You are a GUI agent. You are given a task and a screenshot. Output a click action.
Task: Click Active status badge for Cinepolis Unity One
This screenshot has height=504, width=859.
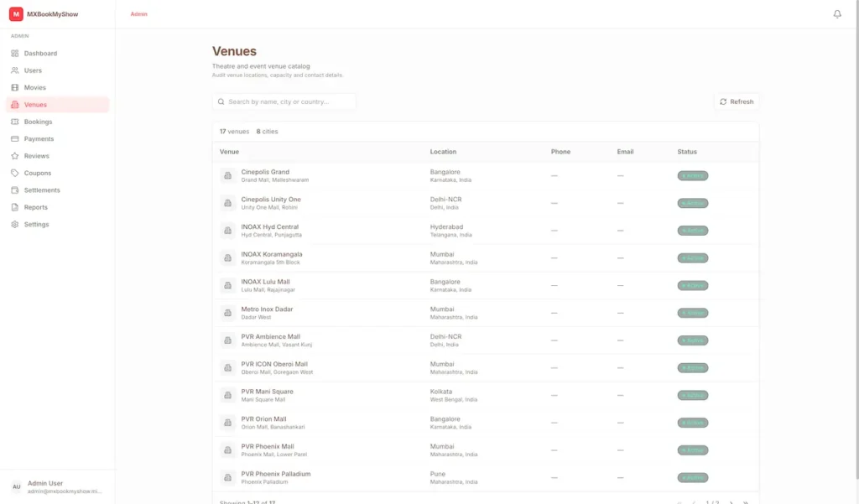(x=692, y=203)
